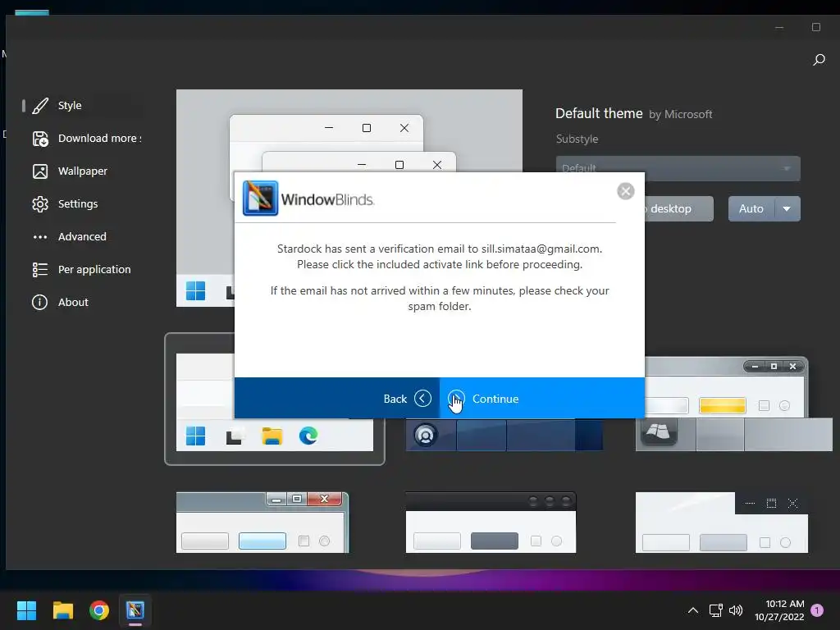
Task: Click the WindowBlinds taskbar icon
Action: 135,610
